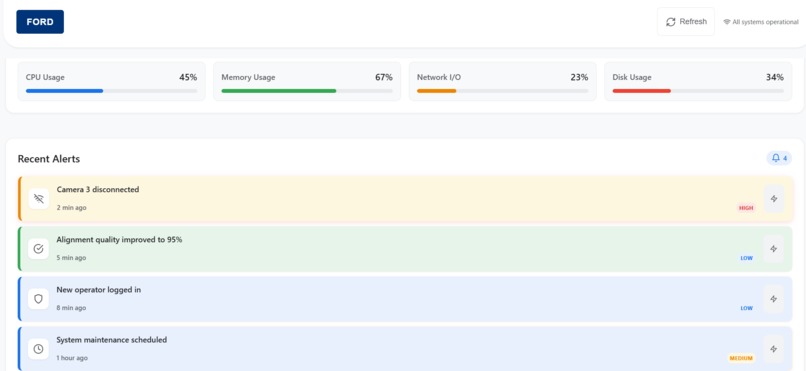
Task: Click the FORD logo button
Action: (40, 22)
